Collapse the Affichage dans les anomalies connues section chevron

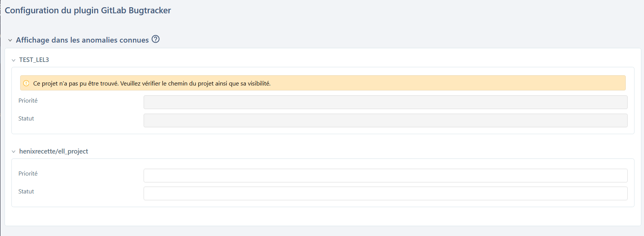10,40
